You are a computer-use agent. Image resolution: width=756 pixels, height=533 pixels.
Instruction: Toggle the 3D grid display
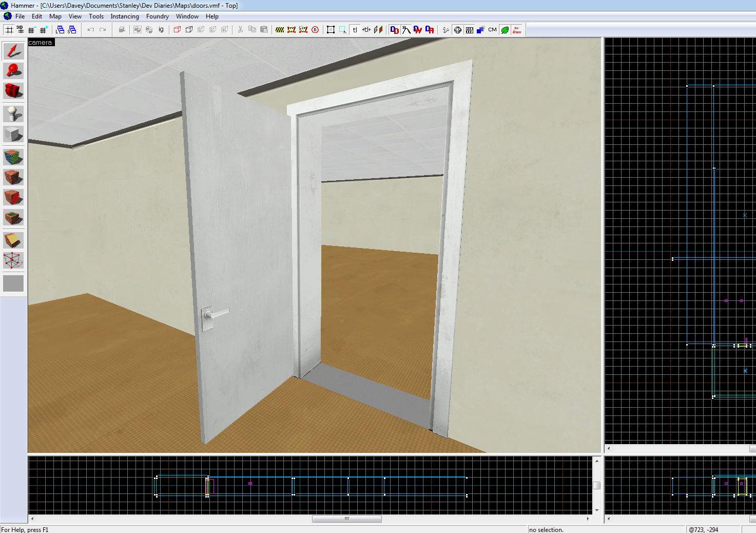tap(20, 30)
